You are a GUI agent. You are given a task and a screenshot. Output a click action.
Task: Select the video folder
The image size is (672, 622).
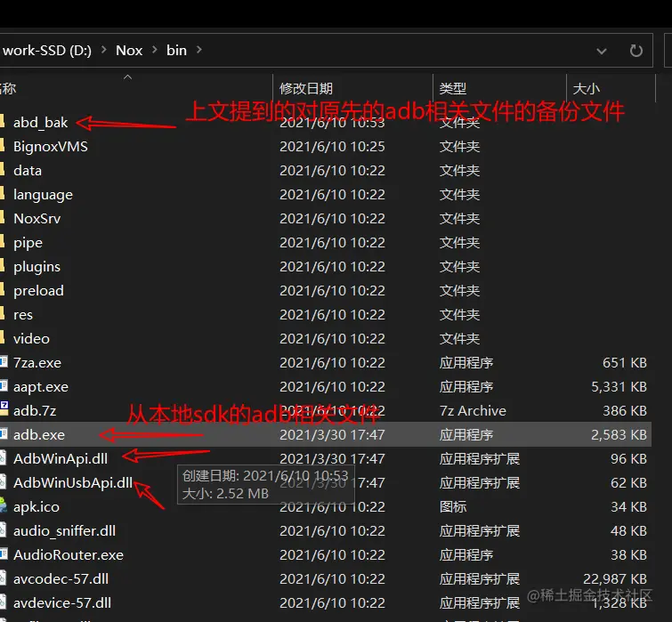[31, 339]
